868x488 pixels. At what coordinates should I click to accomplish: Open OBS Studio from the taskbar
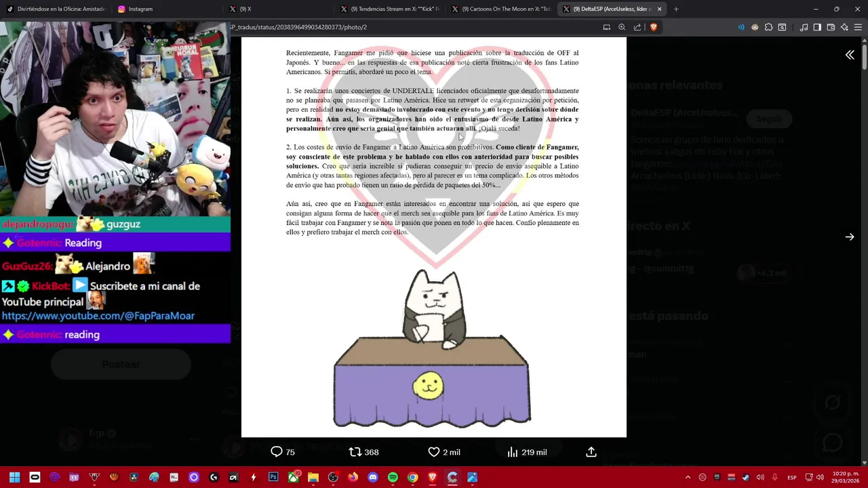(x=333, y=477)
